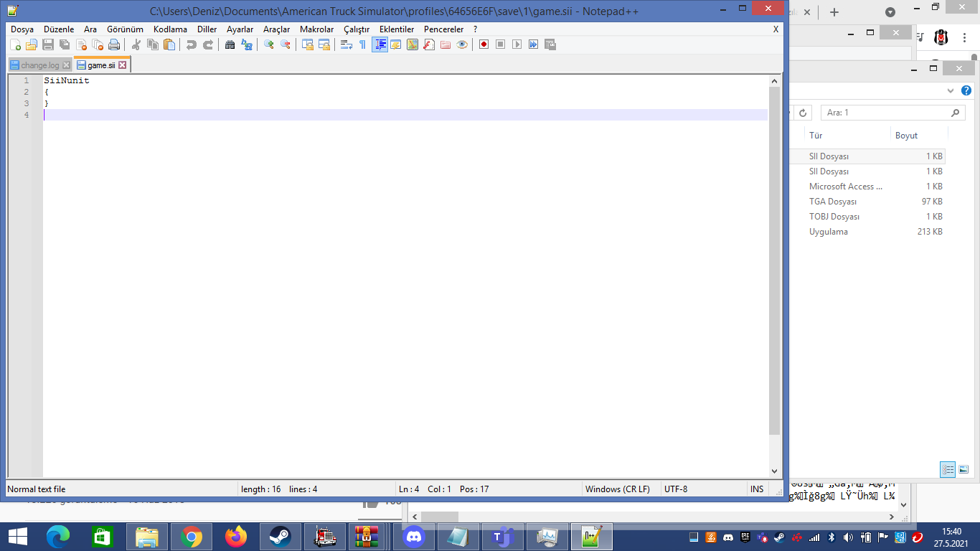980x551 pixels.
Task: Click the Copy toolbar icon
Action: point(153,44)
